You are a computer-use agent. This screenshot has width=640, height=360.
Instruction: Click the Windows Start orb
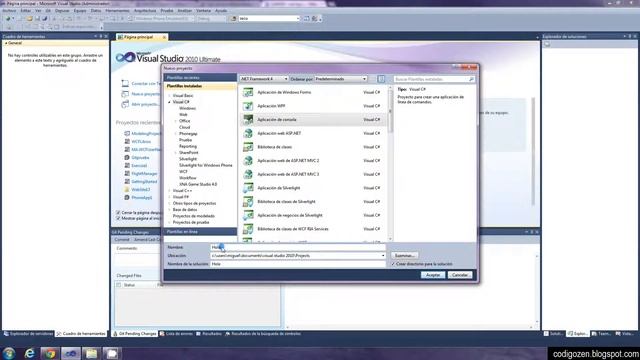9,353
